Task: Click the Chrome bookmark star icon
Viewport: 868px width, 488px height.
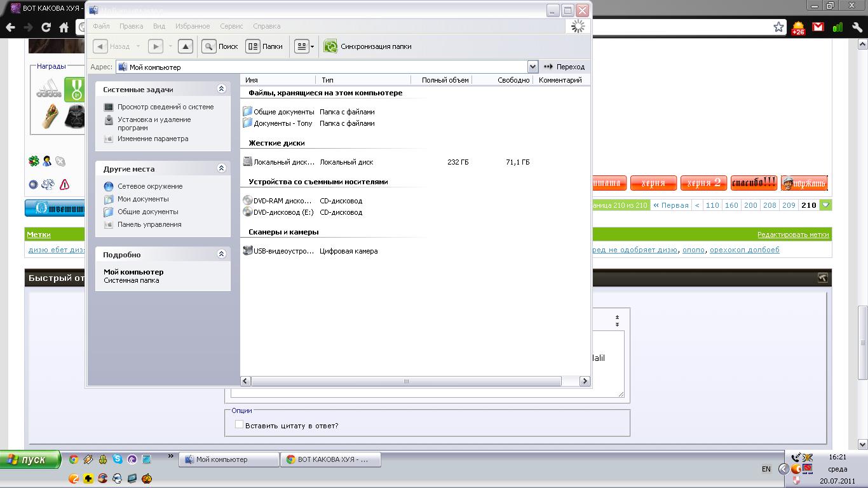Action: pos(778,27)
